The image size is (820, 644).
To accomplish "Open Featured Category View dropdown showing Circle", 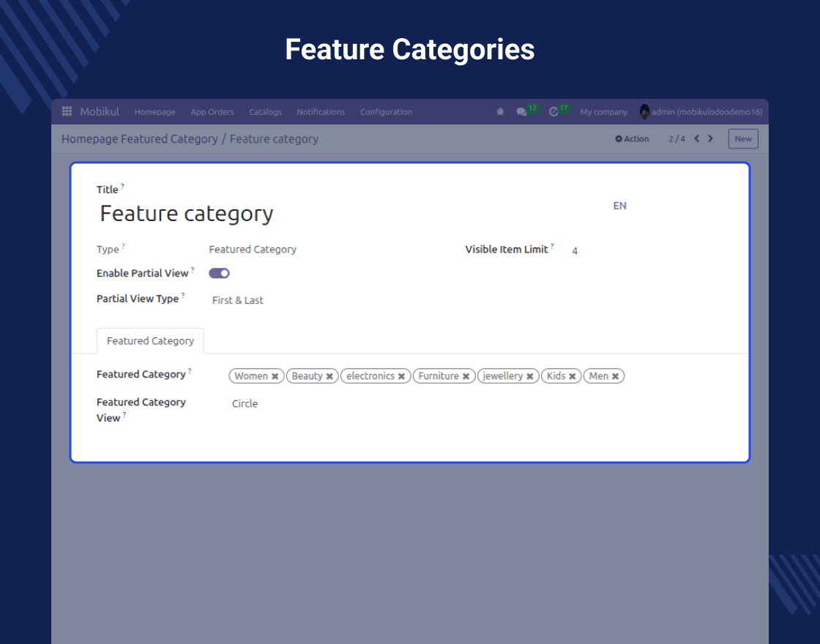I will 245,403.
